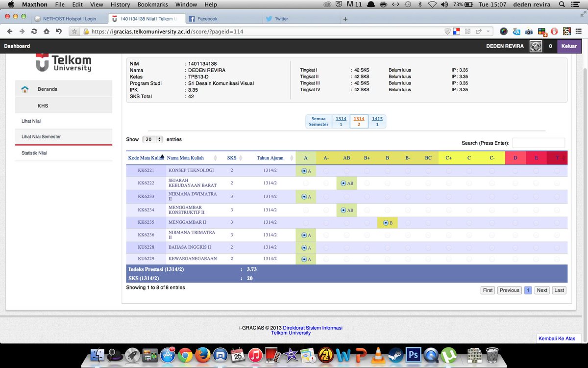Switch to the NETHOST Hotspot Login tab
The image size is (588, 368).
pos(70,19)
